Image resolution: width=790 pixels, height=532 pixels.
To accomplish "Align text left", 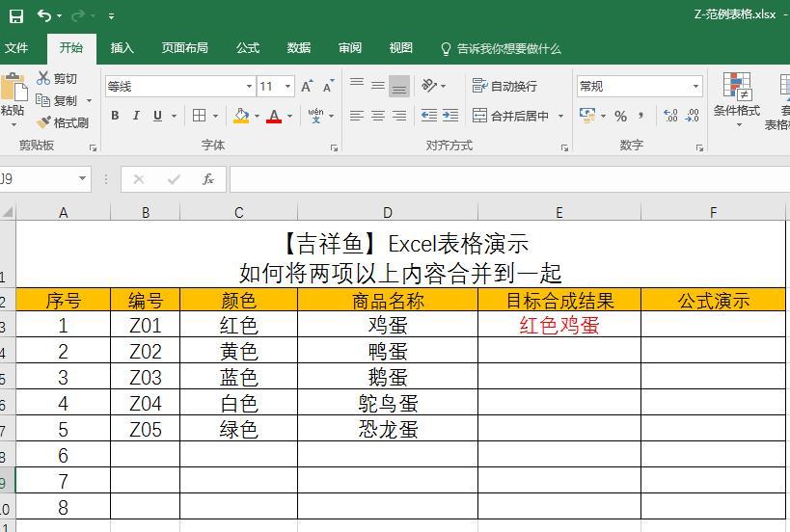I will tap(357, 116).
